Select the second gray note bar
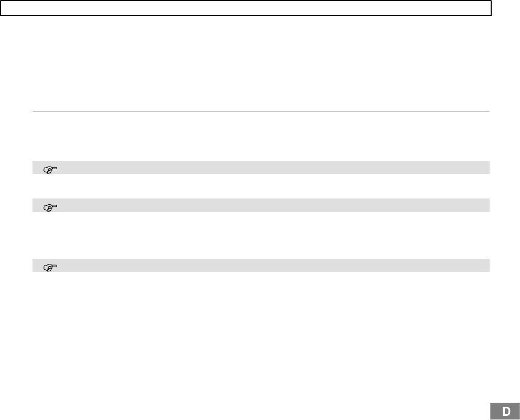 [x=261, y=205]
